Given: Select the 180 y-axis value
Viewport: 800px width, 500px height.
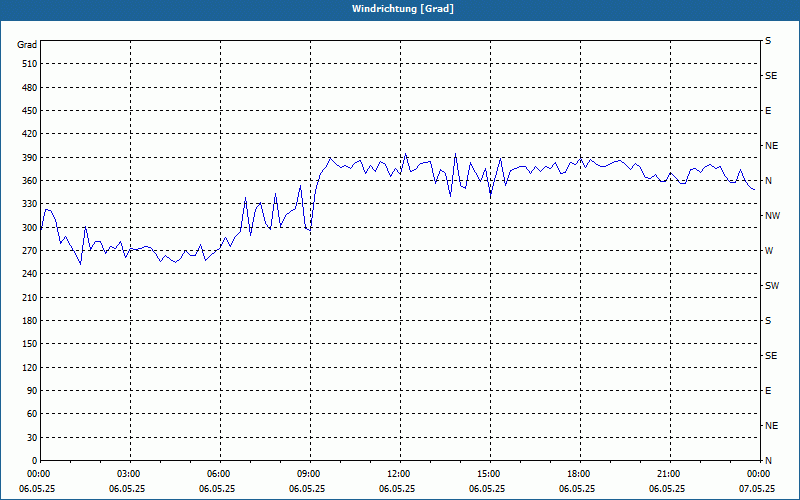Looking at the screenshot, I should click(30, 321).
